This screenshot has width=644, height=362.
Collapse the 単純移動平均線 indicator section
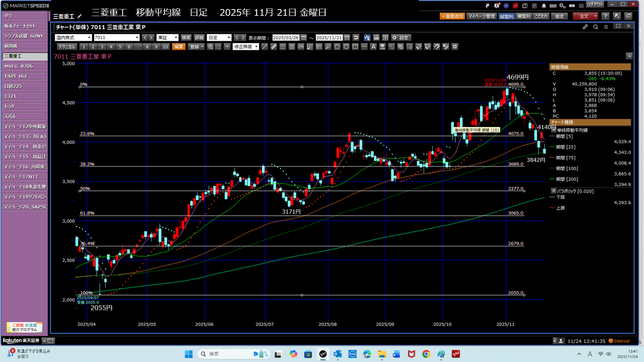pos(553,130)
